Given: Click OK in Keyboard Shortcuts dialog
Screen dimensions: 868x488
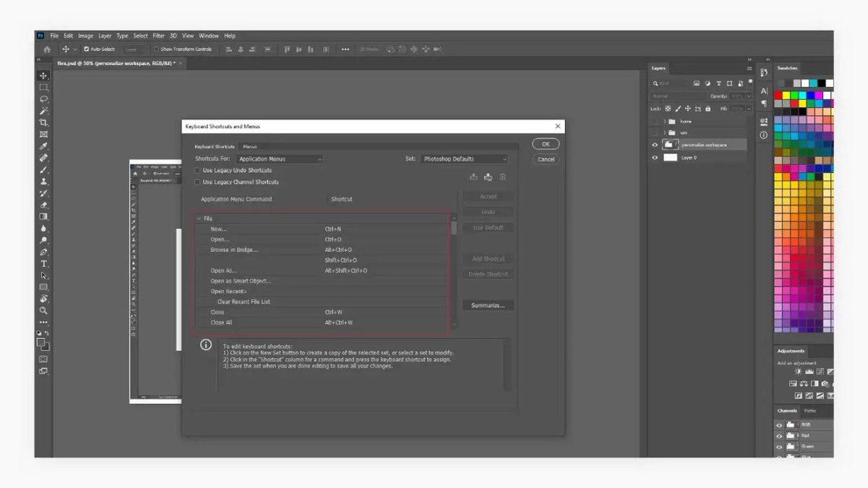Looking at the screenshot, I should click(x=546, y=144).
